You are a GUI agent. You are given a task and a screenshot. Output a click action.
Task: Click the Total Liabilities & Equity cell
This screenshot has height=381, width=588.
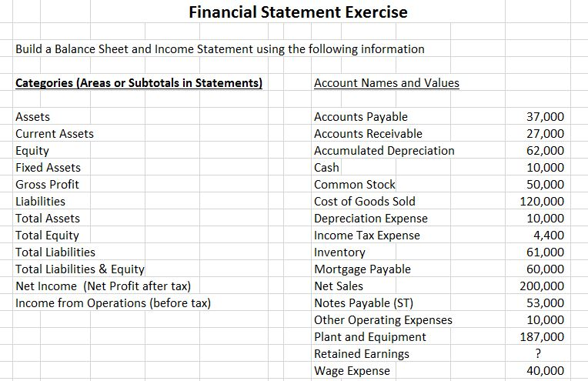click(x=80, y=269)
